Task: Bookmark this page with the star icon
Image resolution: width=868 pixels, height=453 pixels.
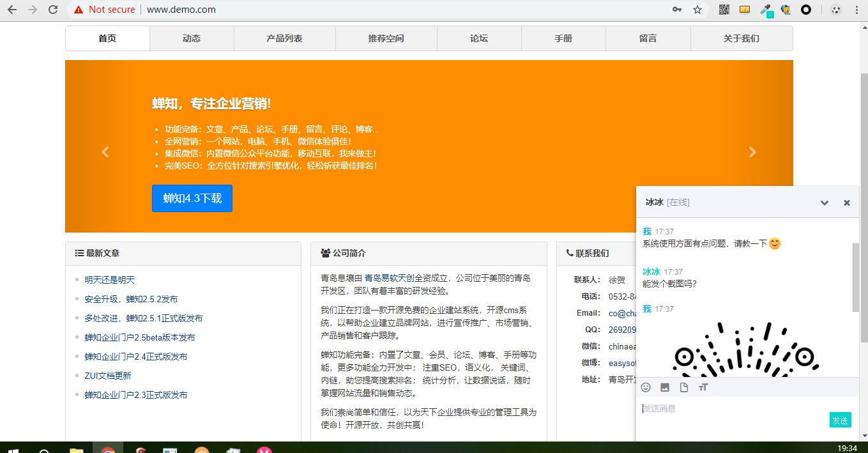Action: 697,10
